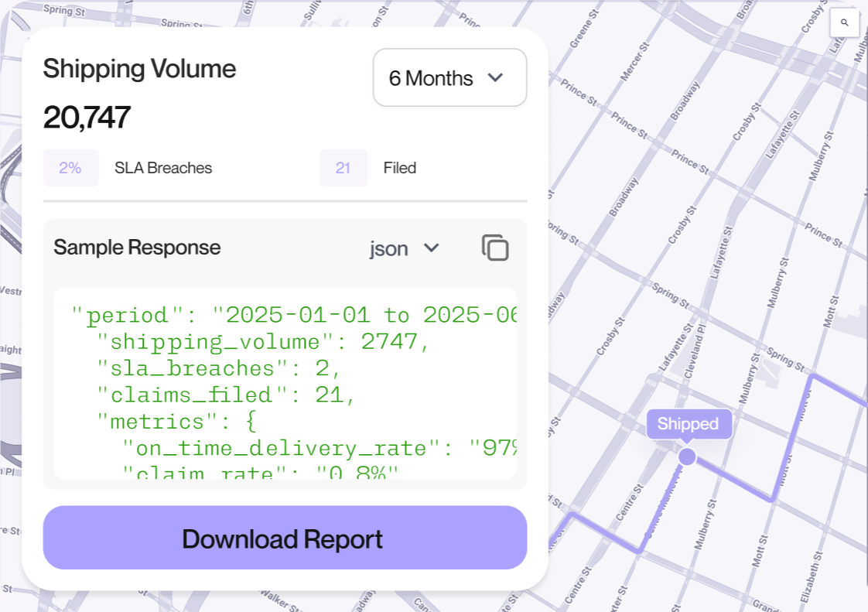The image size is (868, 612).
Task: Click the purple shipment location dot
Action: pos(687,456)
